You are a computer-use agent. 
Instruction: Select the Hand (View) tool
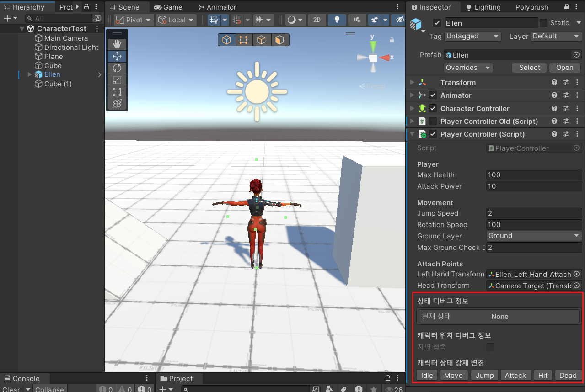click(x=117, y=44)
